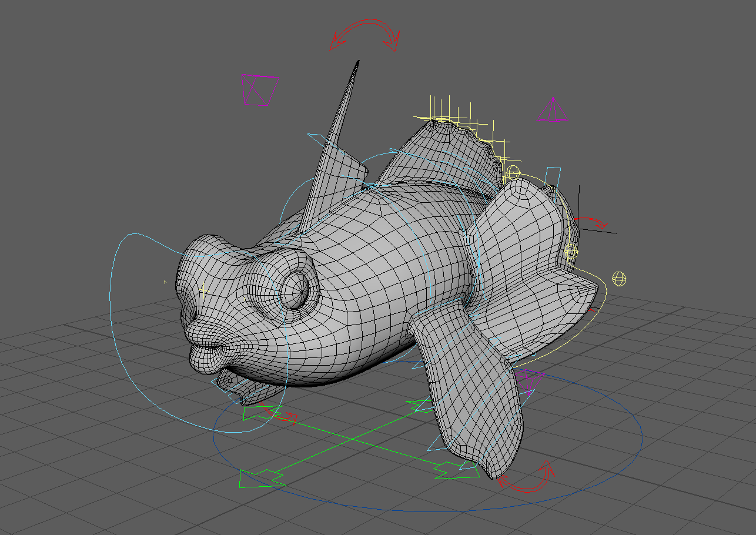Select the green arrow control next to the pectoral fin tip
This screenshot has height=535, width=756.
[x=457, y=470]
